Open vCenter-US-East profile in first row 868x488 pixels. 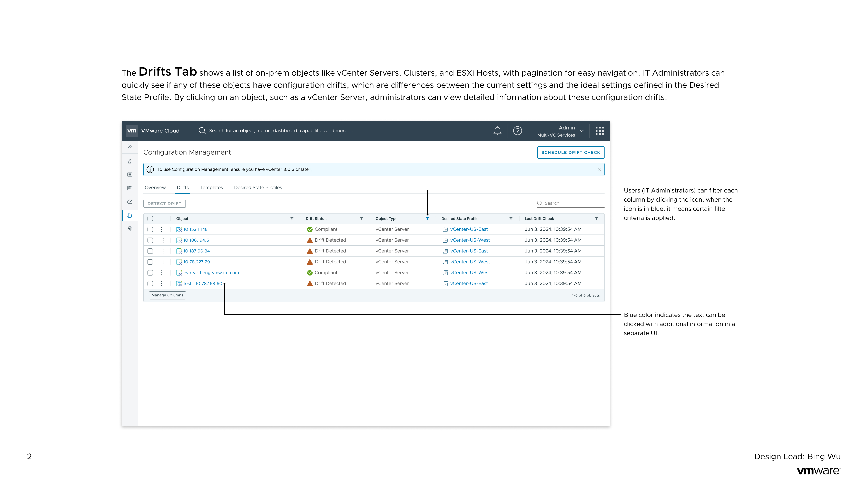click(469, 230)
